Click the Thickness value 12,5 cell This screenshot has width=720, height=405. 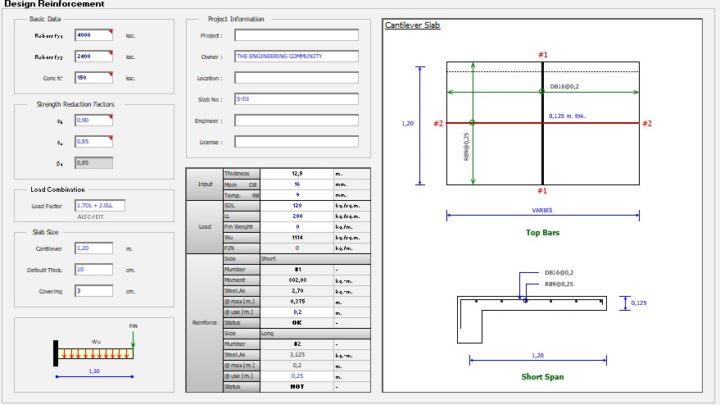tap(297, 174)
